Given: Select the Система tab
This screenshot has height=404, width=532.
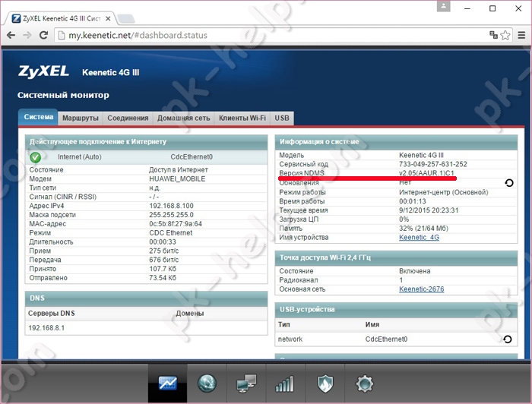Looking at the screenshot, I should click(x=38, y=117).
